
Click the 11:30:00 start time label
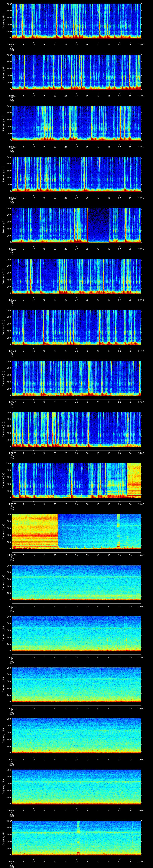(12, 862)
